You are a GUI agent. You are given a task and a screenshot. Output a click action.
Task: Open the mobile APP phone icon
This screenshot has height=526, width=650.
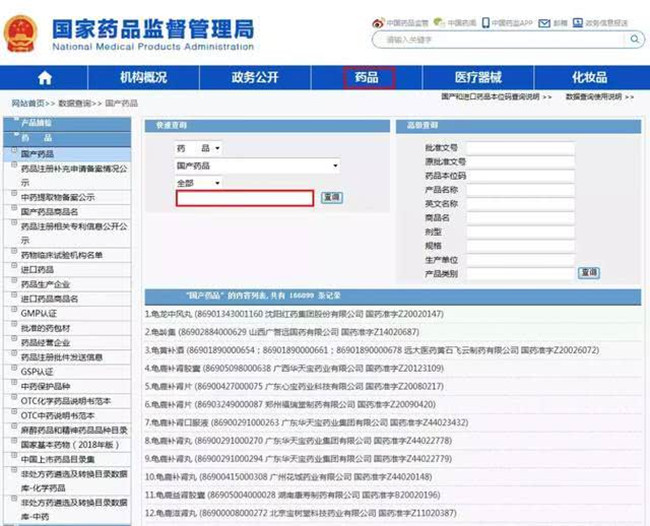click(x=485, y=23)
